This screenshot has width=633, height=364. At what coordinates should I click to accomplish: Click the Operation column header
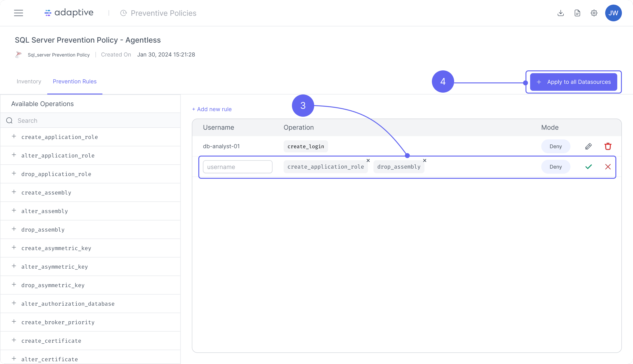[299, 128]
